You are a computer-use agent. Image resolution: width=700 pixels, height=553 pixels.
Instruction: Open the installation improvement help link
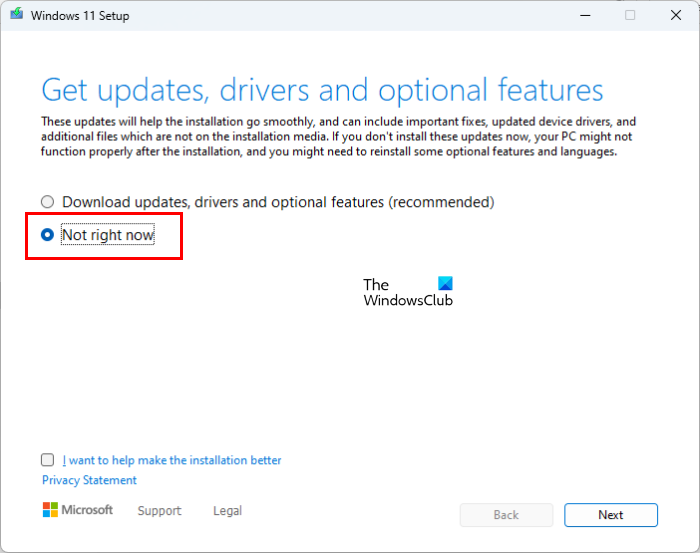click(x=171, y=460)
